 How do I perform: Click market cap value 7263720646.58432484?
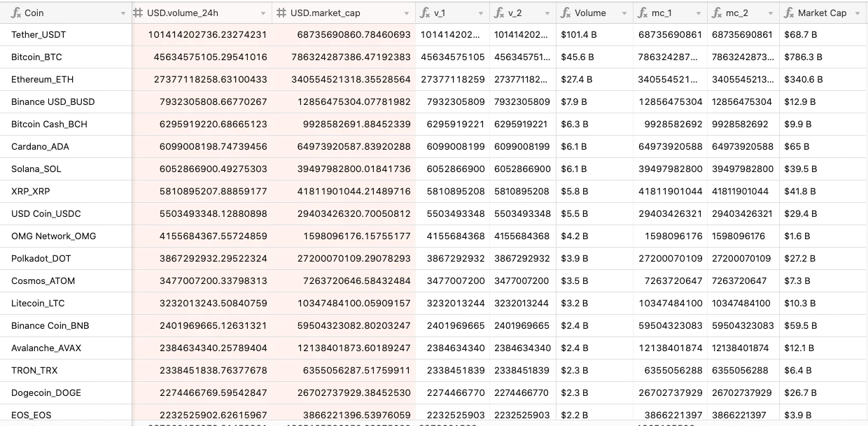[357, 281]
